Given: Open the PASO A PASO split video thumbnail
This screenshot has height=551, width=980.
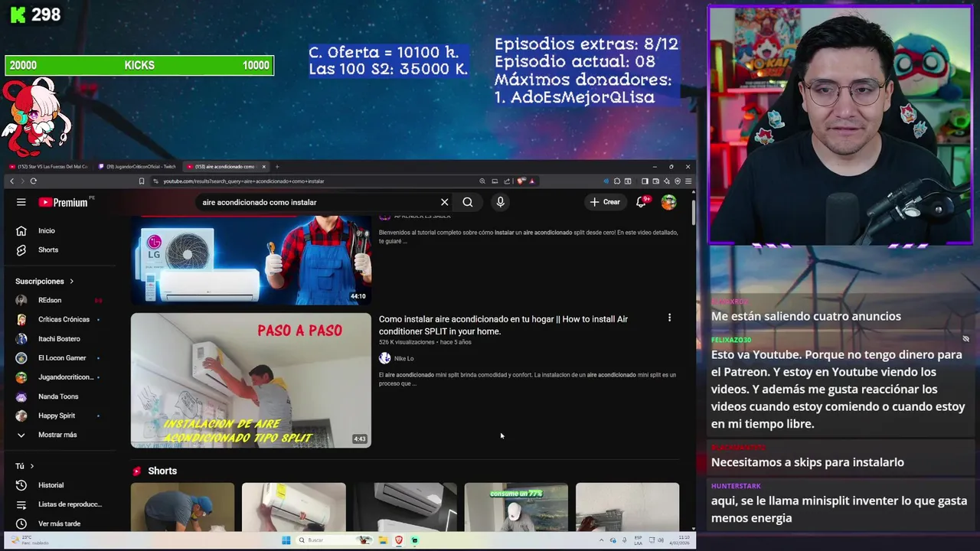Looking at the screenshot, I should [x=251, y=380].
